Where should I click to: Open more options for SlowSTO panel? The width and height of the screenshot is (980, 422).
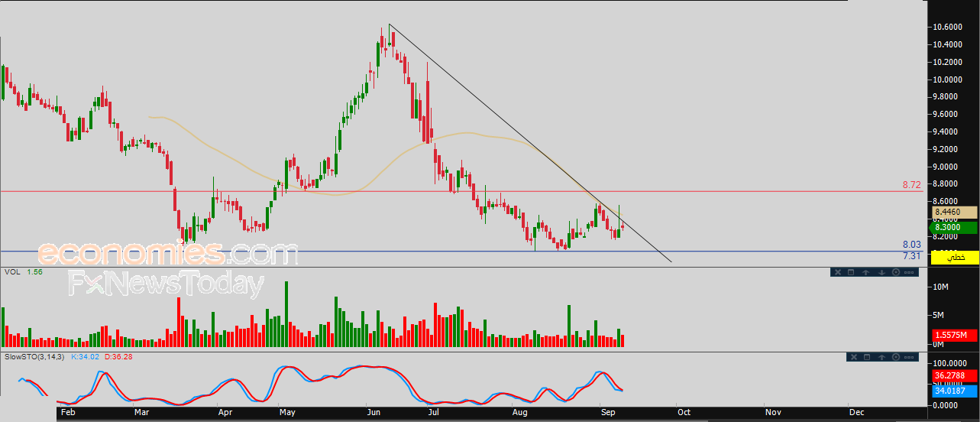(909, 357)
